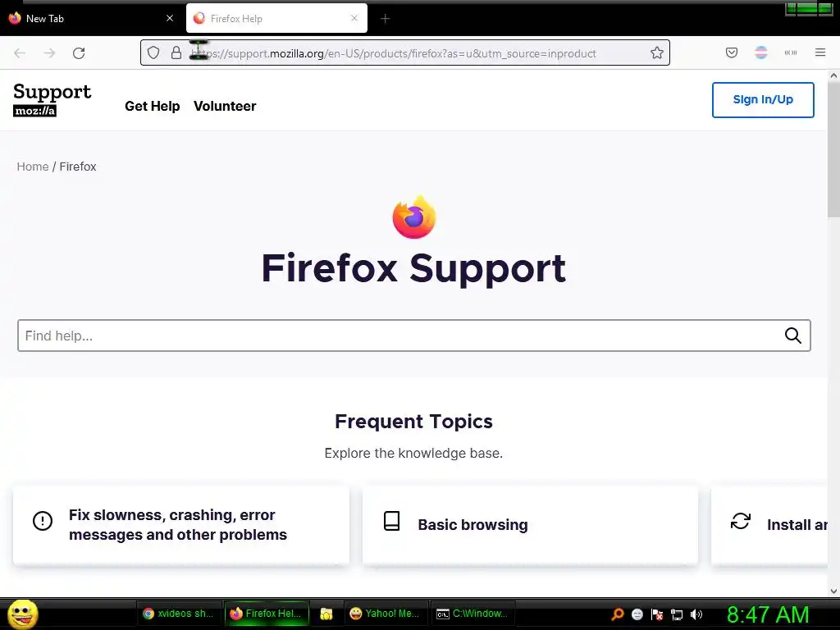840x630 pixels.
Task: Click scrollbar down arrow
Action: point(833,591)
